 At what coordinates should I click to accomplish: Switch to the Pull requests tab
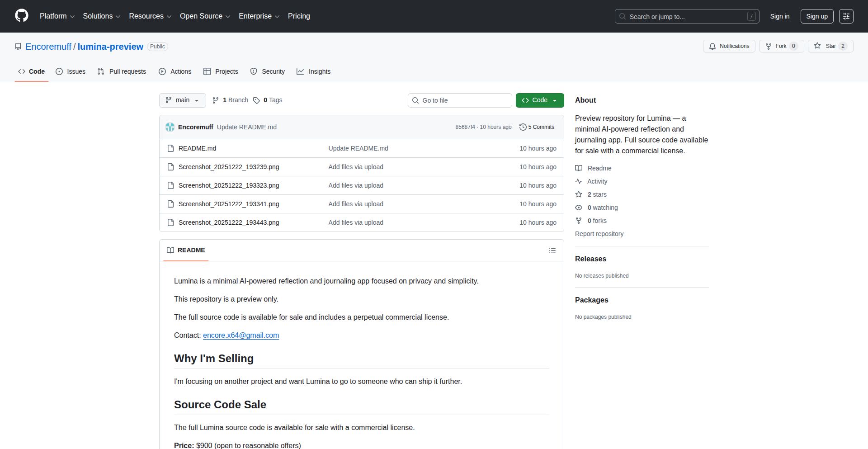(x=122, y=71)
